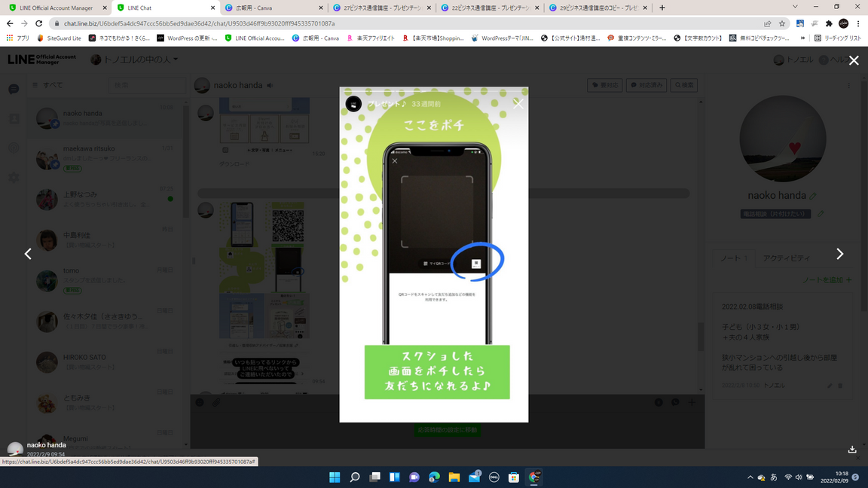Advance to the next image
868x488 pixels.
[839, 255]
